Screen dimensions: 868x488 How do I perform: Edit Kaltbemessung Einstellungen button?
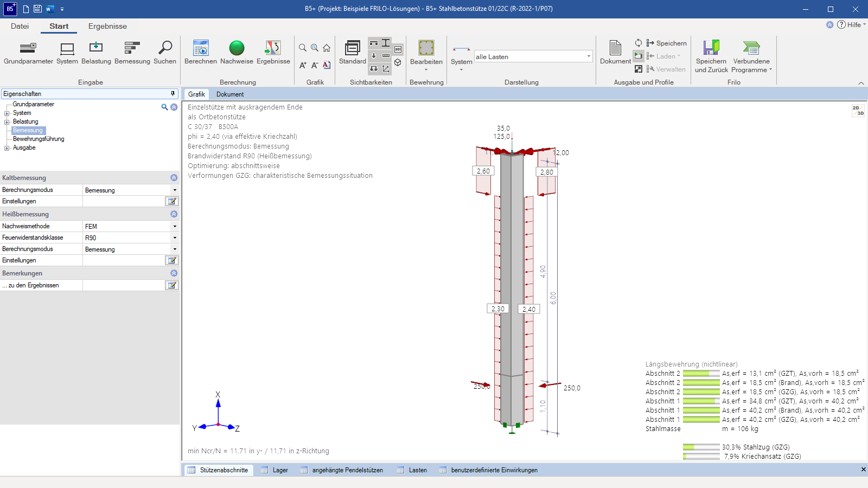coord(172,201)
